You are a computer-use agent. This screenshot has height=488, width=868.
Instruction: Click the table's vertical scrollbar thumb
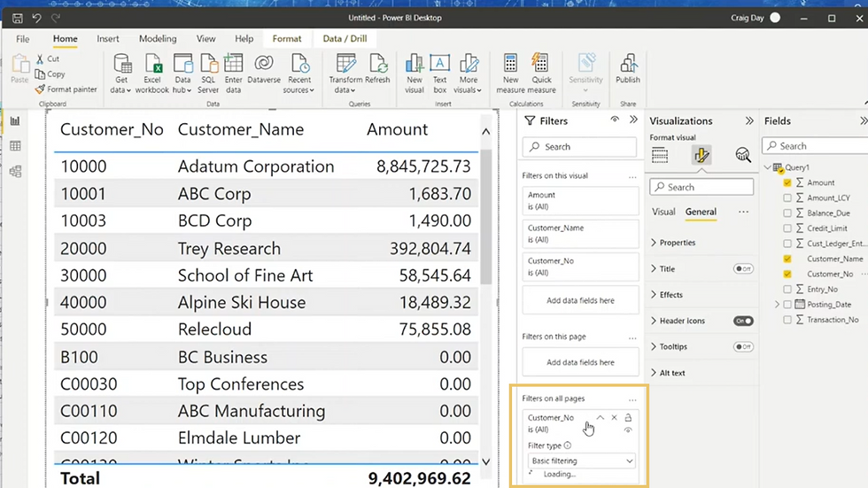click(486, 216)
